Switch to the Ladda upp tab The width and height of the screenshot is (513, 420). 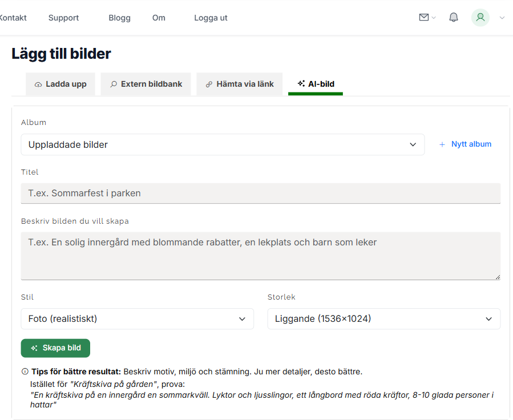click(60, 83)
